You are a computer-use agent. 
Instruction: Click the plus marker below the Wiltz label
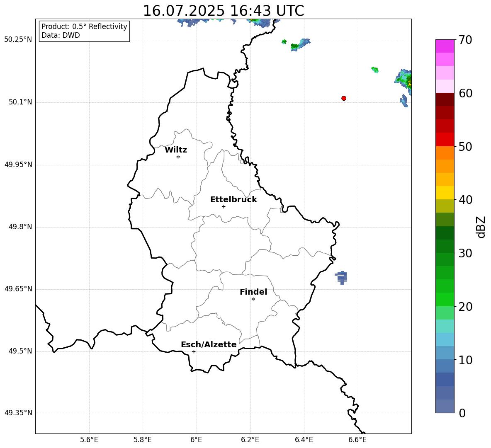click(x=178, y=157)
